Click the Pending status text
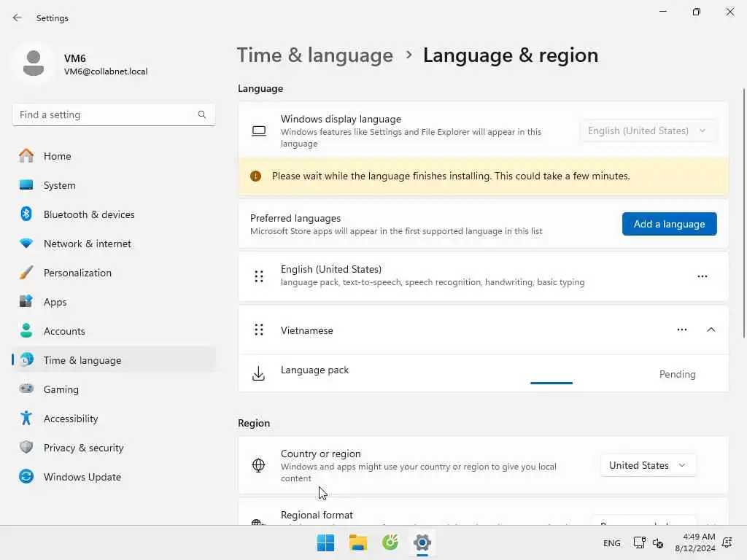 click(x=677, y=374)
